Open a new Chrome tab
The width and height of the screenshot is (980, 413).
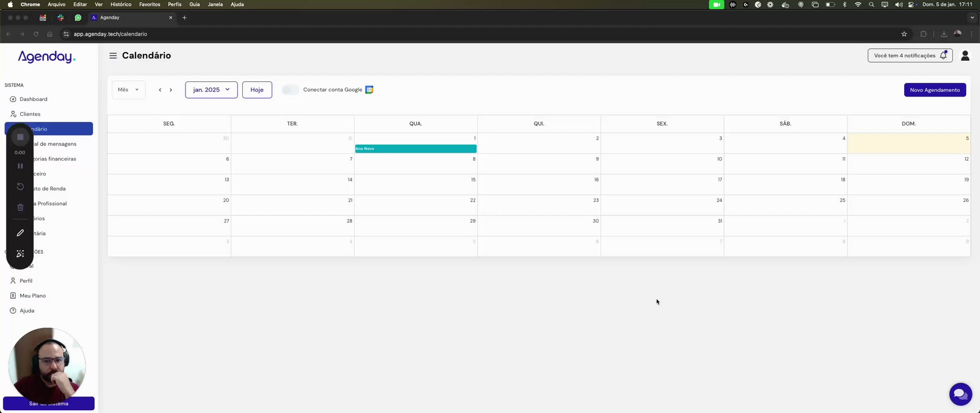pos(184,18)
